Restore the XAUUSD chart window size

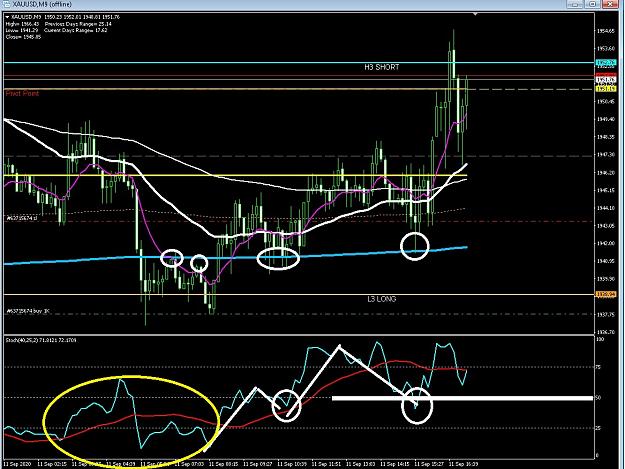coord(593,4)
